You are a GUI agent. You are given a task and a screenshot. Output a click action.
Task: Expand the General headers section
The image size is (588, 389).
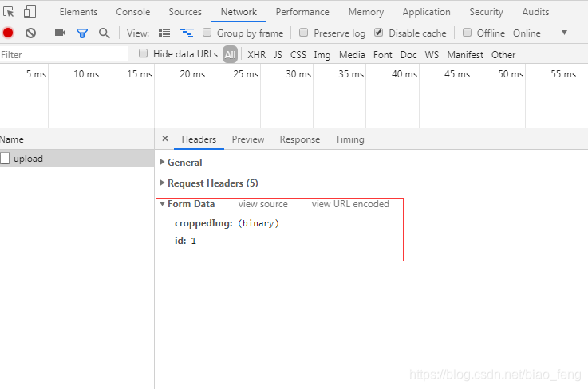(x=184, y=163)
